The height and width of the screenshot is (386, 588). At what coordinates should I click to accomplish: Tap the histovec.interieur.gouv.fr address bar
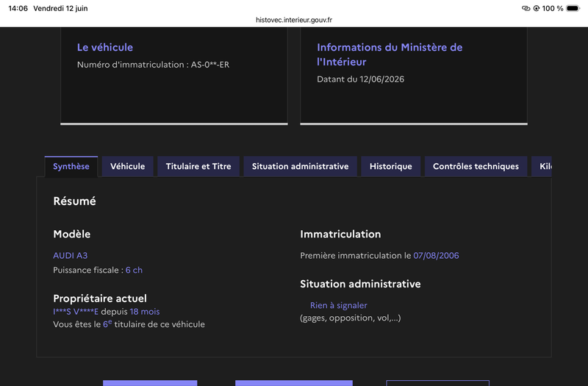pyautogui.click(x=294, y=20)
